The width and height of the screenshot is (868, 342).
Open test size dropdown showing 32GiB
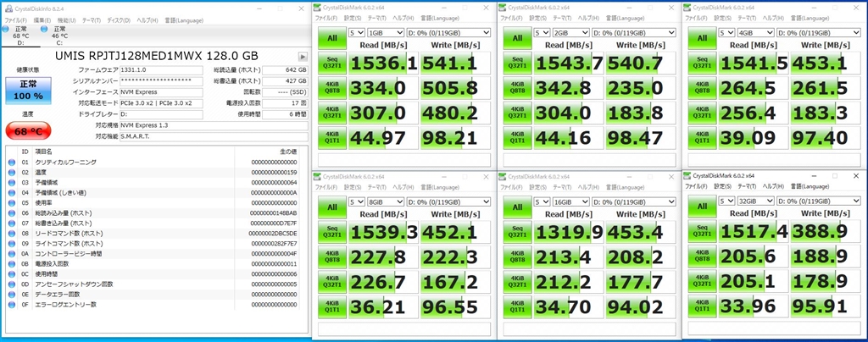pyautogui.click(x=756, y=200)
